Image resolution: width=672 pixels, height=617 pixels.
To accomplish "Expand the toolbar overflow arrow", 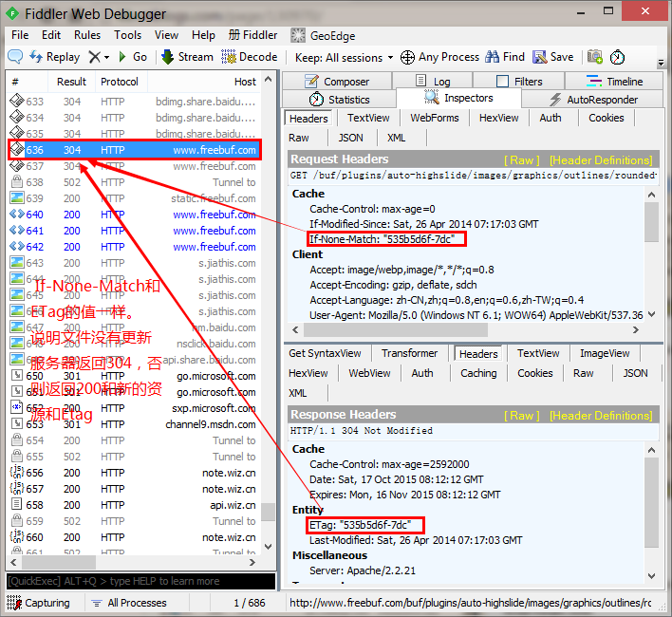I will coord(661,63).
